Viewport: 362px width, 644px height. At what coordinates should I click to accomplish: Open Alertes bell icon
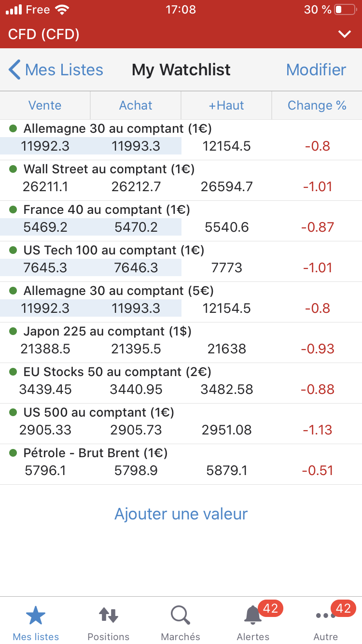pyautogui.click(x=252, y=616)
